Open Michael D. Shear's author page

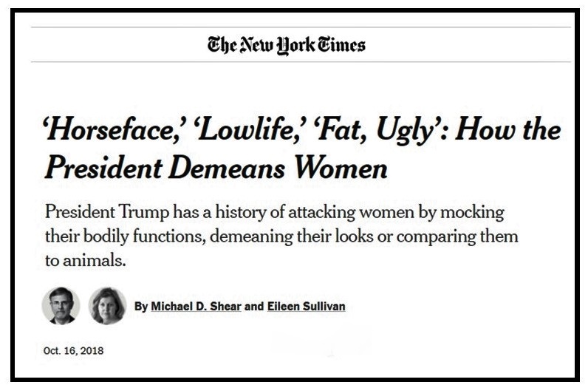click(x=195, y=306)
